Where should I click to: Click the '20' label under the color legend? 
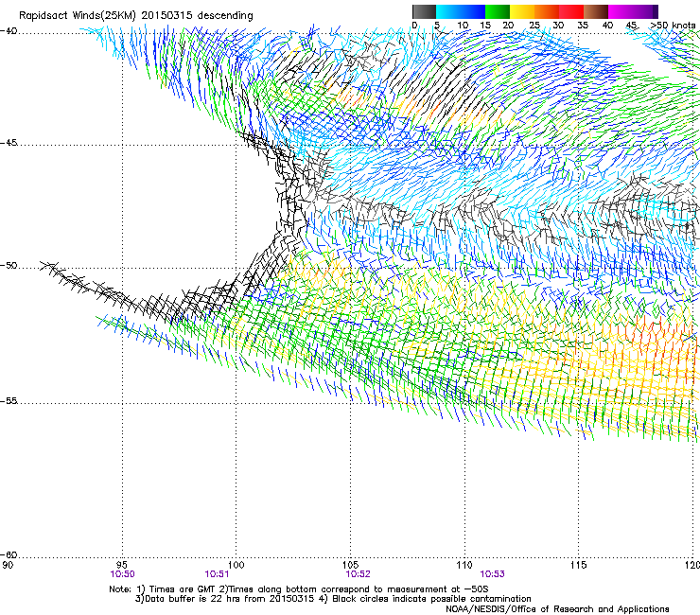pos(508,26)
